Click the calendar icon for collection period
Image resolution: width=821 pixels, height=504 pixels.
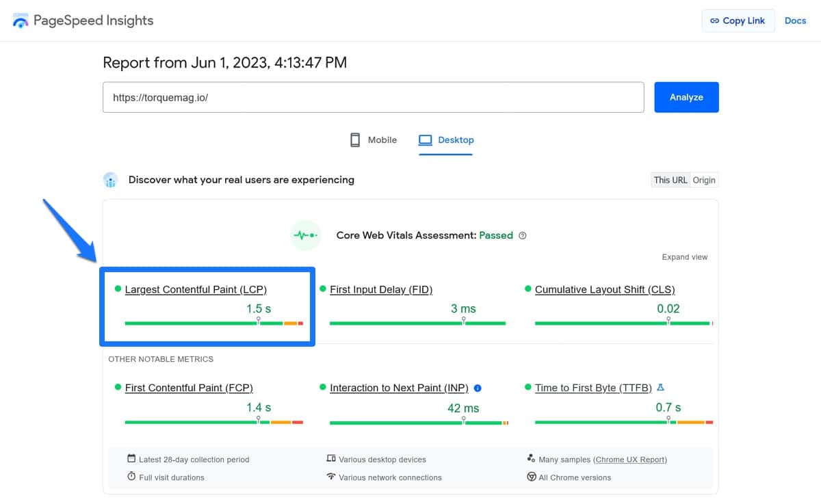pos(131,459)
